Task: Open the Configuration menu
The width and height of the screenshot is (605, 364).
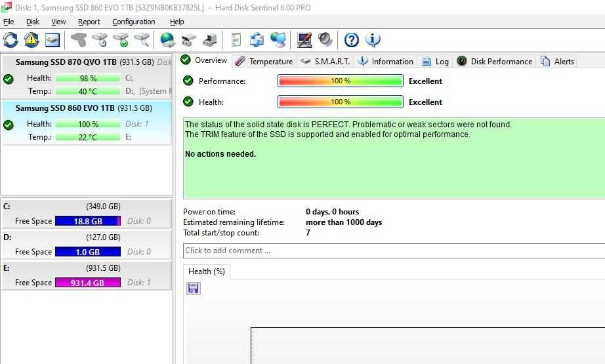Action: 134,22
